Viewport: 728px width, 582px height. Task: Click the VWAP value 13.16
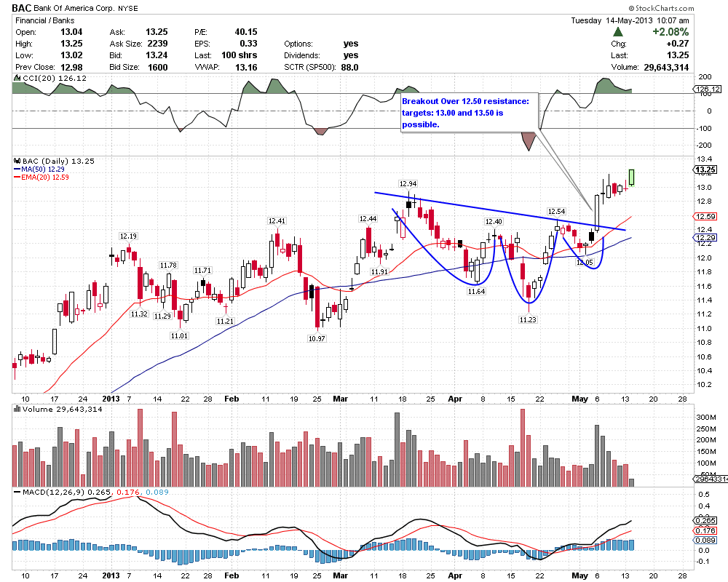[x=246, y=68]
